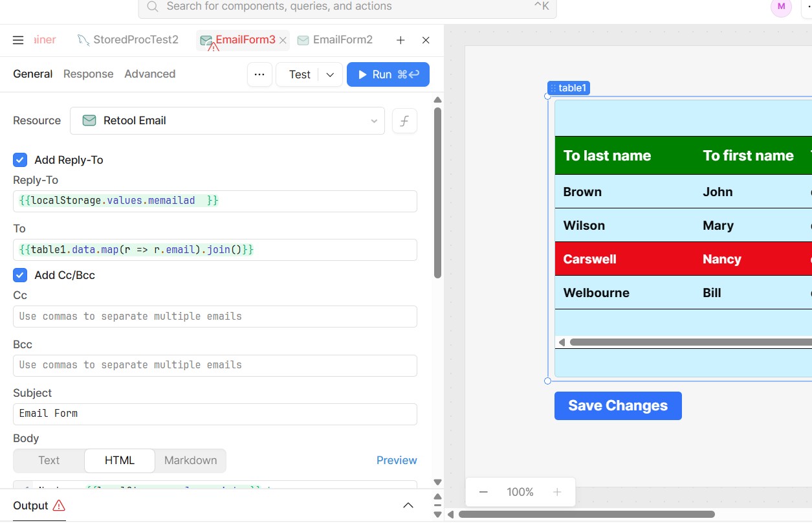
Task: Open the three-dot more options menu
Action: click(x=259, y=74)
